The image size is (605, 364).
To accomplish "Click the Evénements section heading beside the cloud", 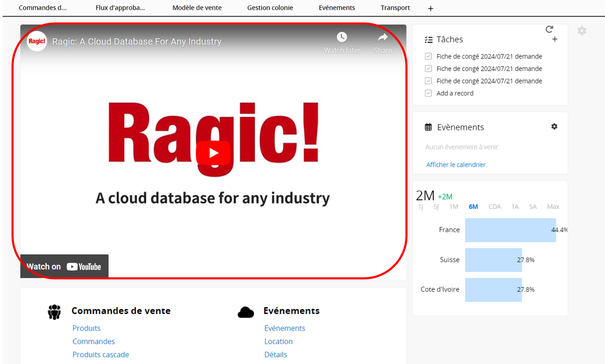I will coord(292,311).
